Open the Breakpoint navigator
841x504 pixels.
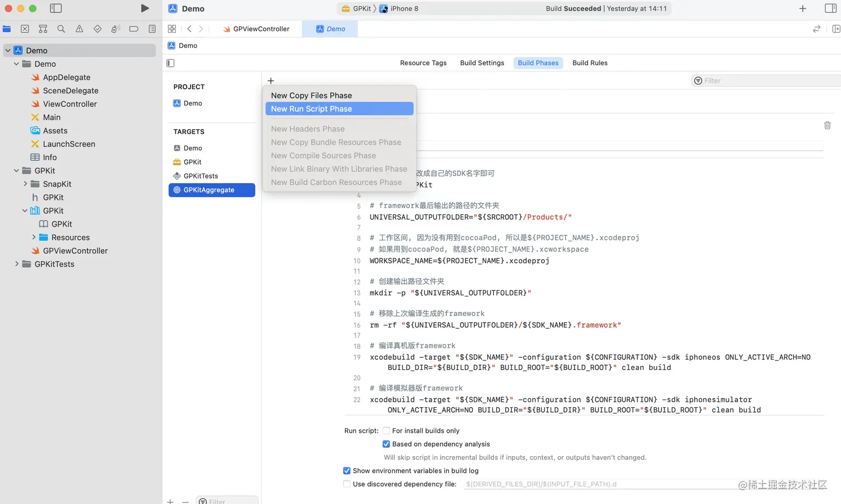134,29
